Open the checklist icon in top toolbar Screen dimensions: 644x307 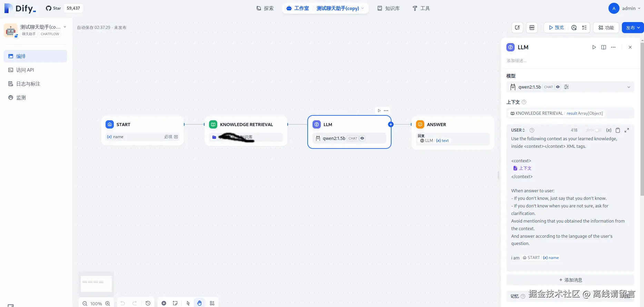point(584,28)
